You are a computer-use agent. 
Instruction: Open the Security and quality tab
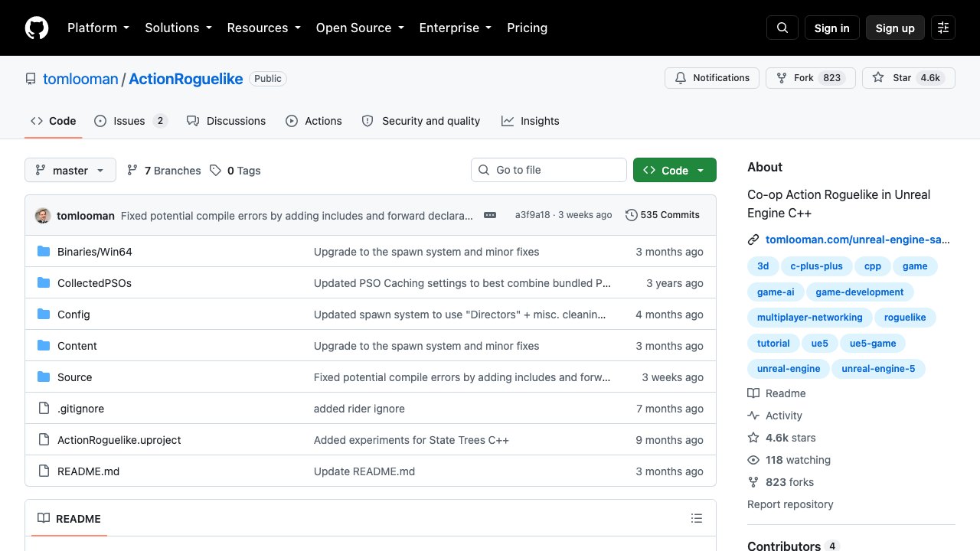click(x=421, y=121)
